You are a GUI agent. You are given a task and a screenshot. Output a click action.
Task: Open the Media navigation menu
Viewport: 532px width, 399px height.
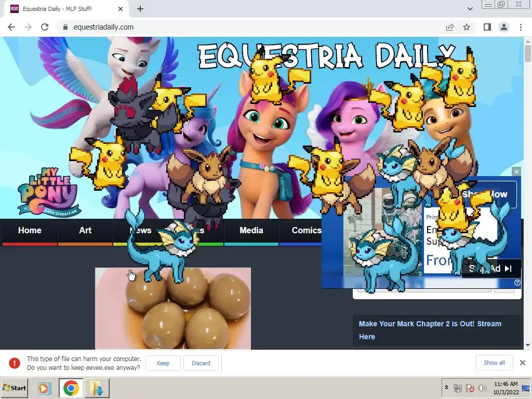[x=251, y=230]
